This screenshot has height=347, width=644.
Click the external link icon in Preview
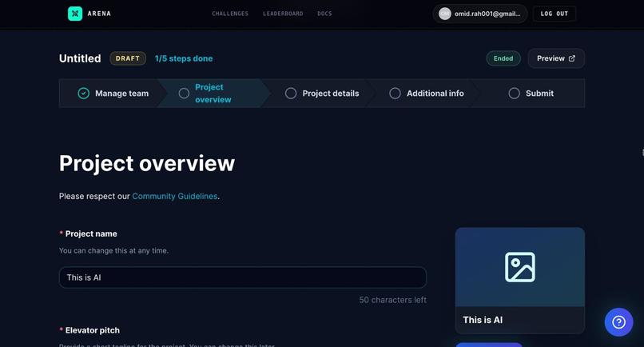[572, 58]
